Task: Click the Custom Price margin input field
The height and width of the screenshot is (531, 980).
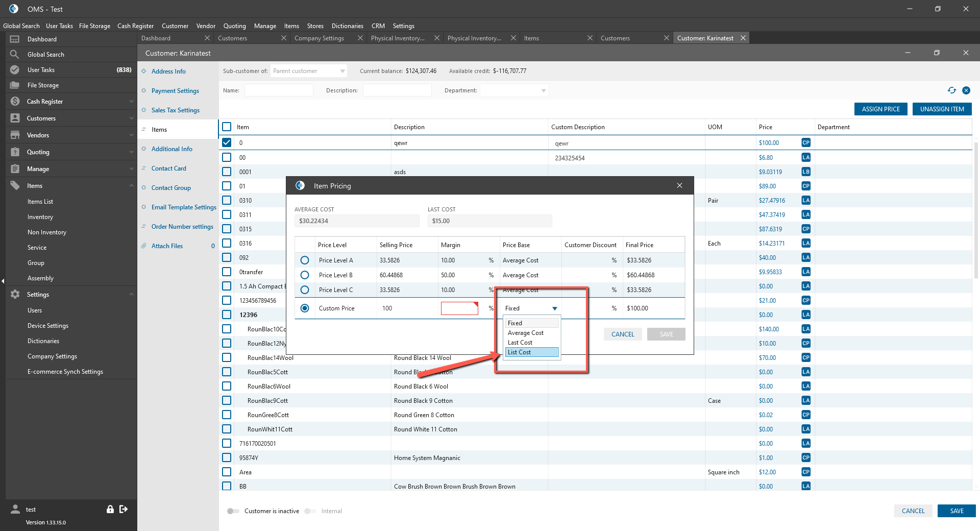Action: pyautogui.click(x=459, y=308)
